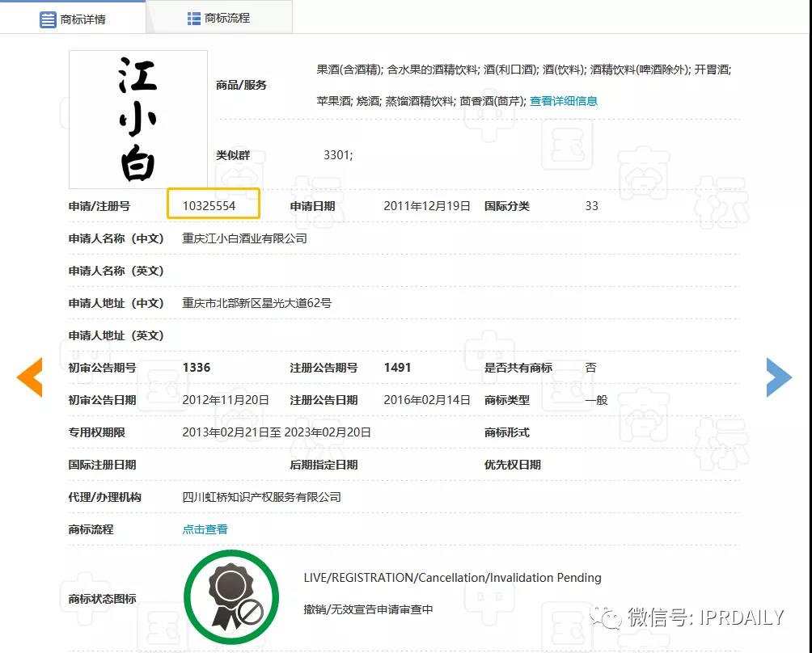Click trademark type value 一般
This screenshot has width=812, height=653.
597,400
